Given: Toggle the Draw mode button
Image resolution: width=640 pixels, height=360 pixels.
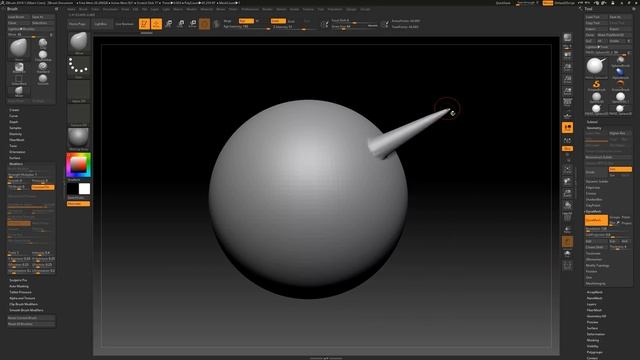Looking at the screenshot, I should coord(156,24).
